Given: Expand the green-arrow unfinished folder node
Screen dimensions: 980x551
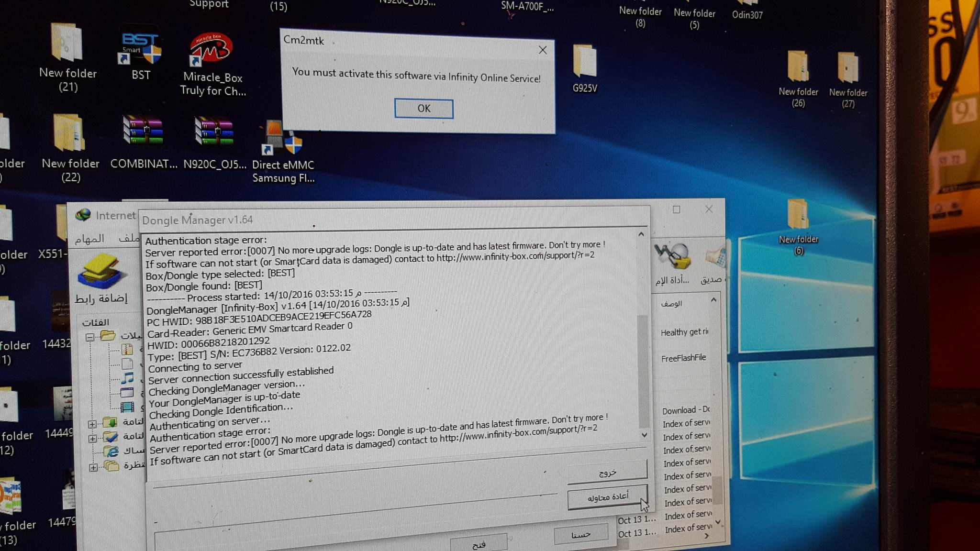Looking at the screenshot, I should 92,424.
